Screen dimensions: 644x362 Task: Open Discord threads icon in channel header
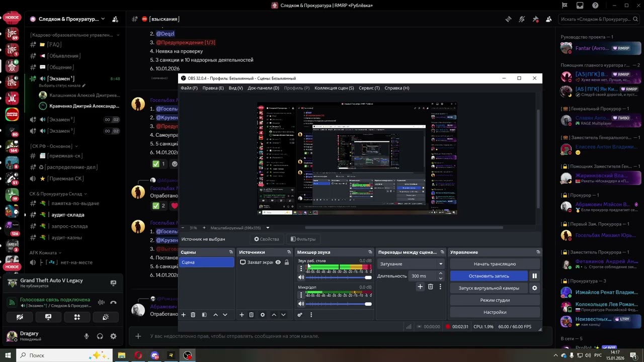509,19
